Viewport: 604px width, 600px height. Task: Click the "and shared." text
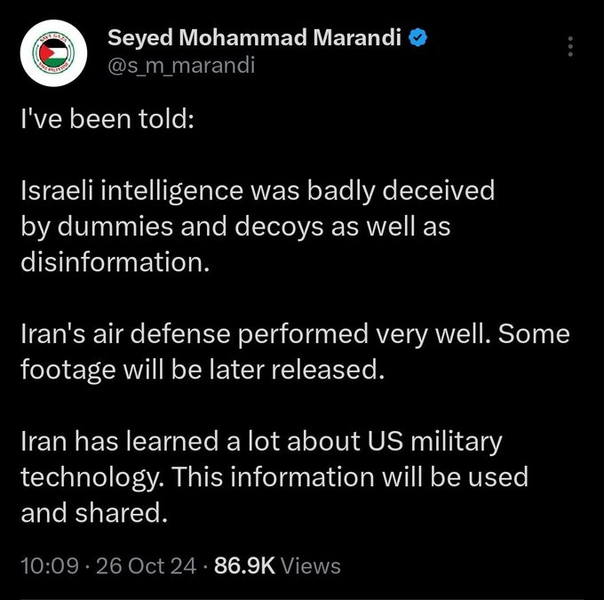[89, 513]
